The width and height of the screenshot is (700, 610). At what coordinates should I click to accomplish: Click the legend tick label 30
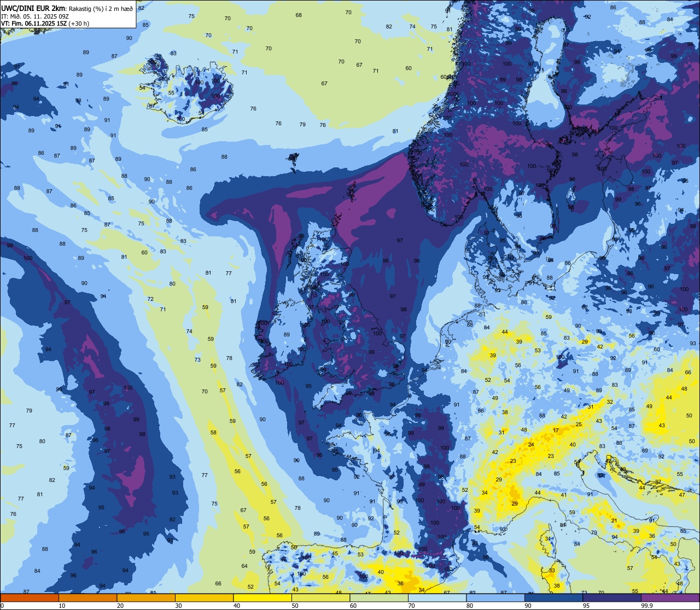pyautogui.click(x=178, y=606)
